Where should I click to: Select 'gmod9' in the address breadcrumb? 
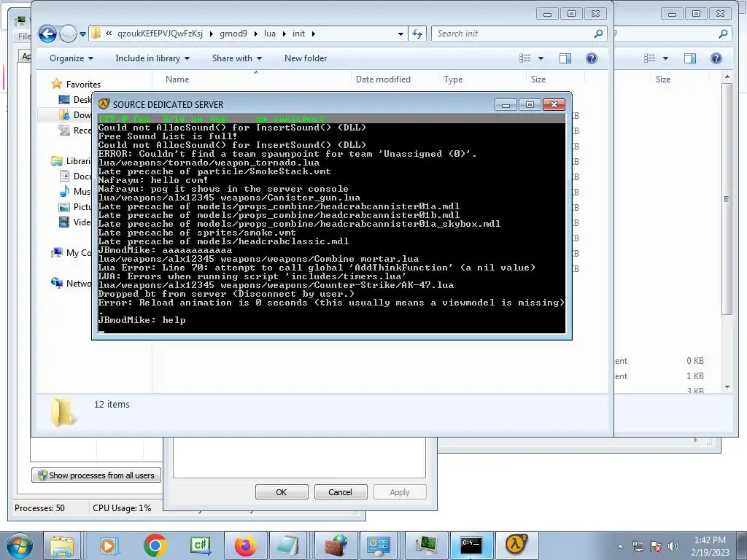click(233, 34)
